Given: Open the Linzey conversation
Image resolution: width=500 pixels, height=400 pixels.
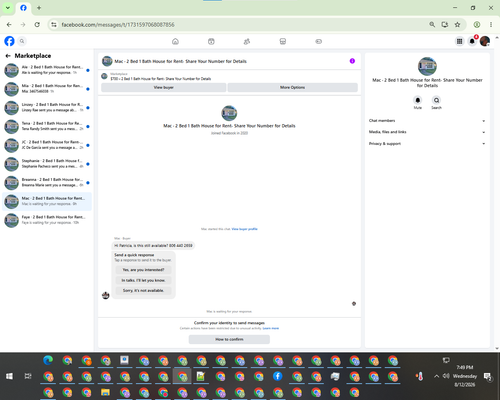Looking at the screenshot, I should [x=47, y=108].
